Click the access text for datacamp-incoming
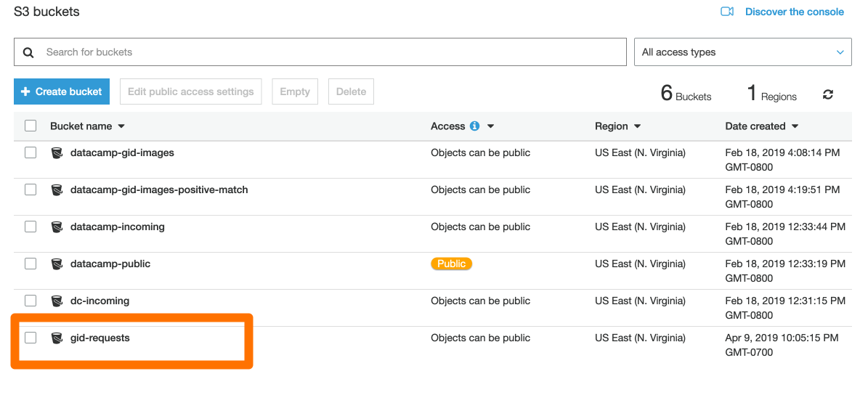This screenshot has height=395, width=868. (x=481, y=227)
